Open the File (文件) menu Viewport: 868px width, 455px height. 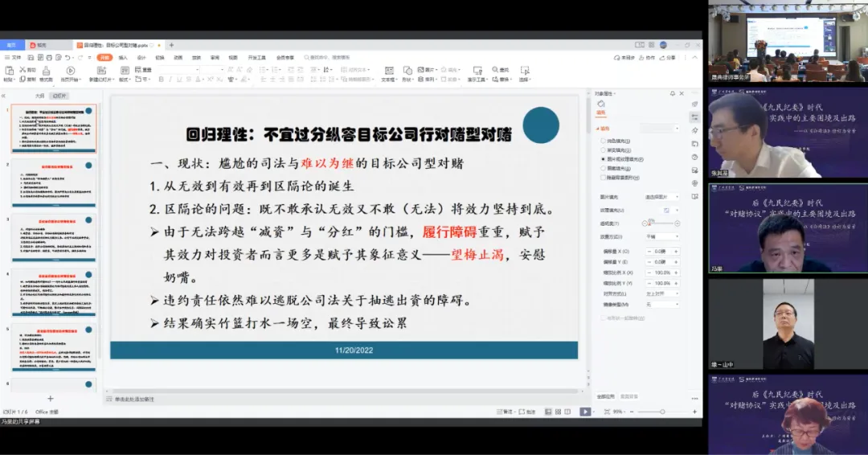click(x=14, y=58)
